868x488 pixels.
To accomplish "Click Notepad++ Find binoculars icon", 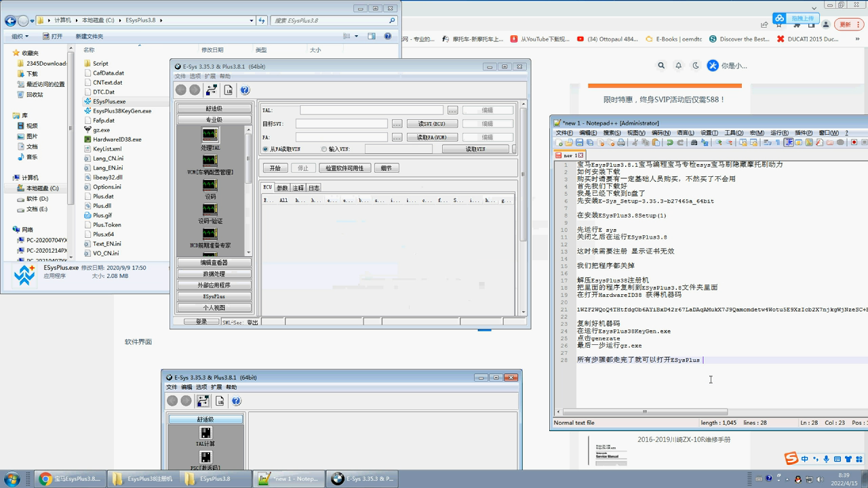I will (x=694, y=142).
